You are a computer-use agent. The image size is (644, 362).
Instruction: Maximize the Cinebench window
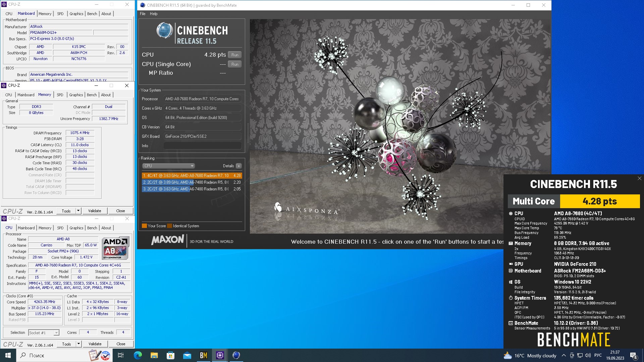pos(528,5)
